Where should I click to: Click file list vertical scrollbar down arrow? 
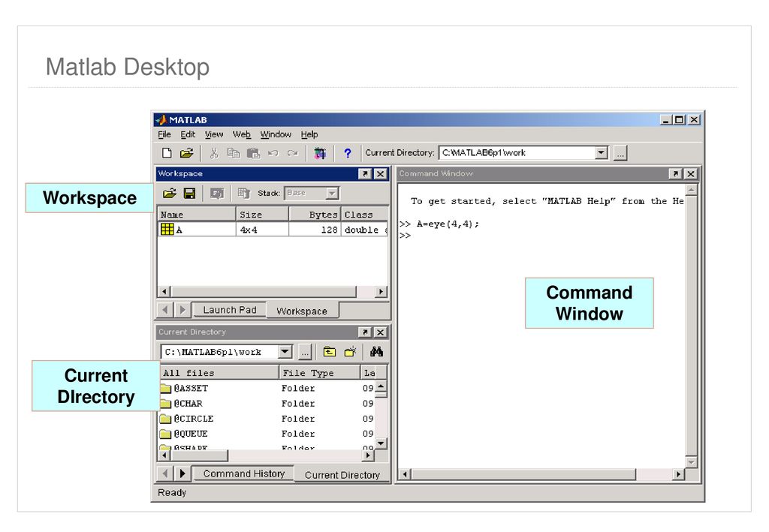click(381, 443)
